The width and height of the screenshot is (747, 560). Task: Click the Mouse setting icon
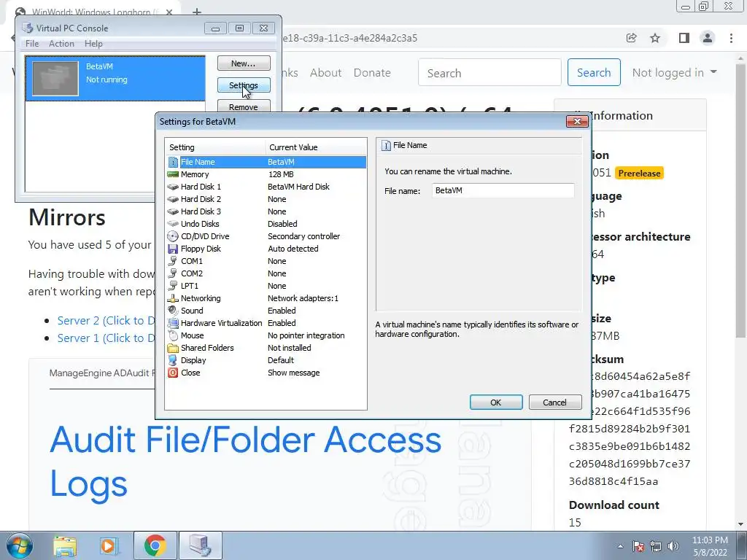(173, 335)
